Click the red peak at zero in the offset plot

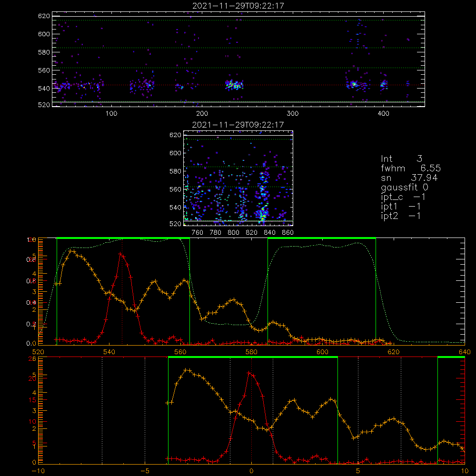249,373
